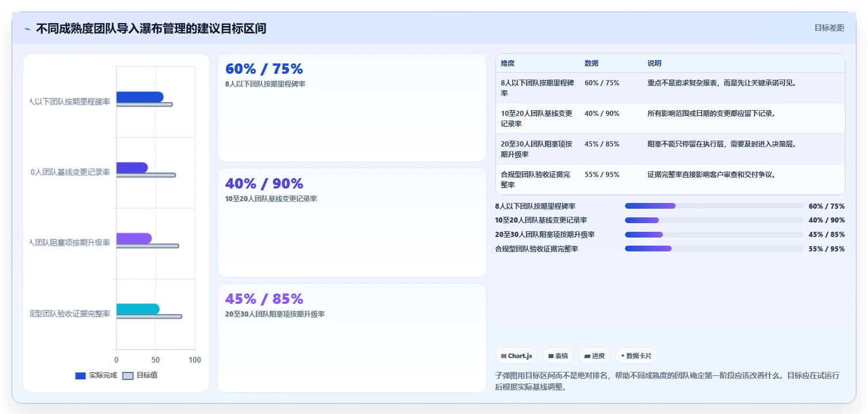The image size is (868, 414).
Task: Select table row 10至20人团队基线变更记录率
Action: click(x=670, y=118)
